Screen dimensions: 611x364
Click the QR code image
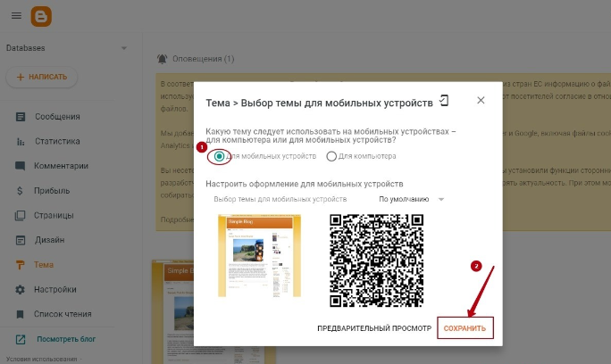(x=376, y=261)
